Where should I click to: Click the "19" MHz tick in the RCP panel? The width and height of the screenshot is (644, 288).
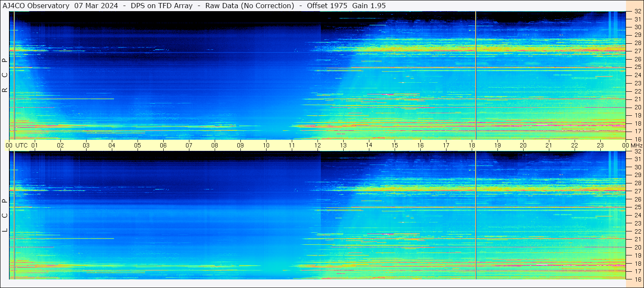[637, 115]
